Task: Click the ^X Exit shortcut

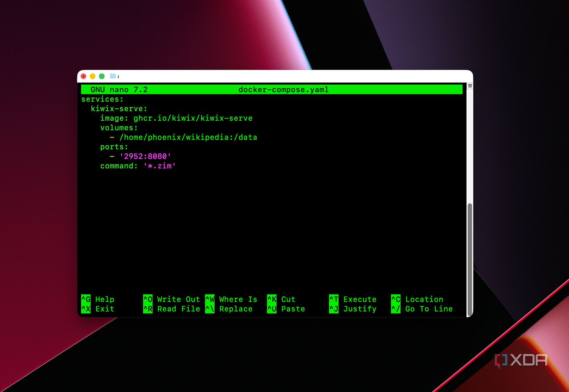Action: 98,309
